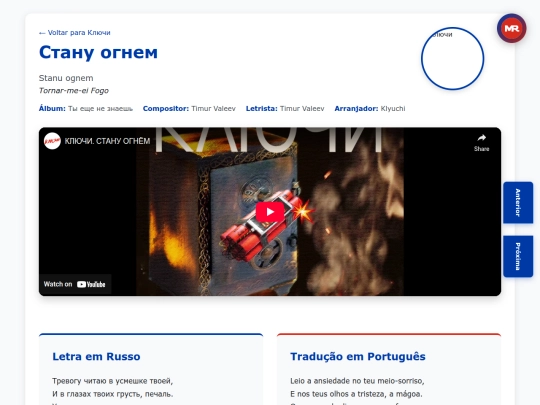Click Arranjador value Klyuchi

point(393,108)
